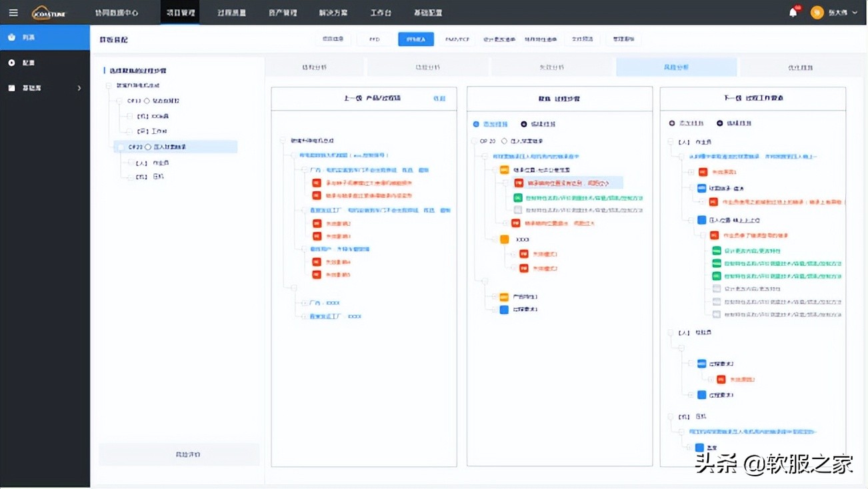Click the risk evaluation button at the bottom left
This screenshot has width=868, height=489.
(x=179, y=454)
